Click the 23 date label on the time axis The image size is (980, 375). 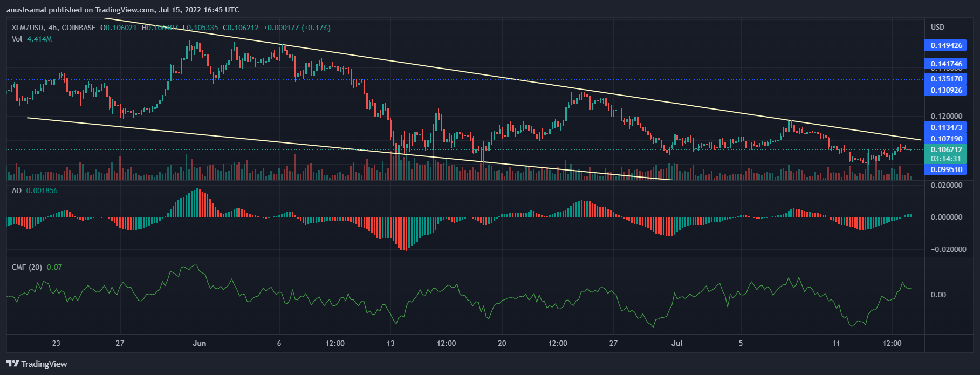pos(56,343)
